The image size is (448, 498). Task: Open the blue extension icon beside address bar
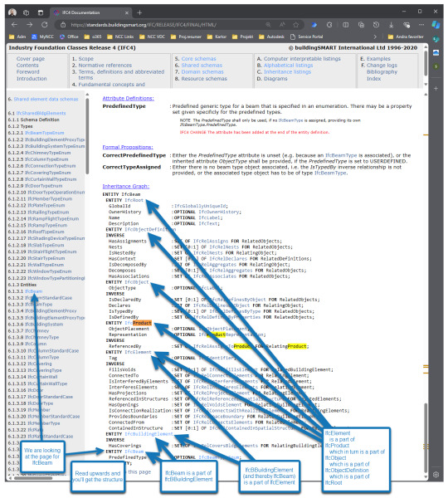pyautogui.click(x=314, y=25)
